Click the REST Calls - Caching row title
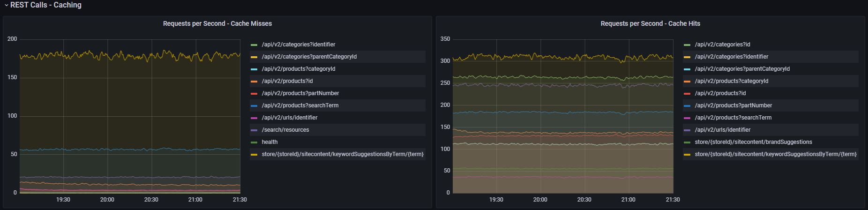This screenshot has width=868, height=210. (46, 5)
